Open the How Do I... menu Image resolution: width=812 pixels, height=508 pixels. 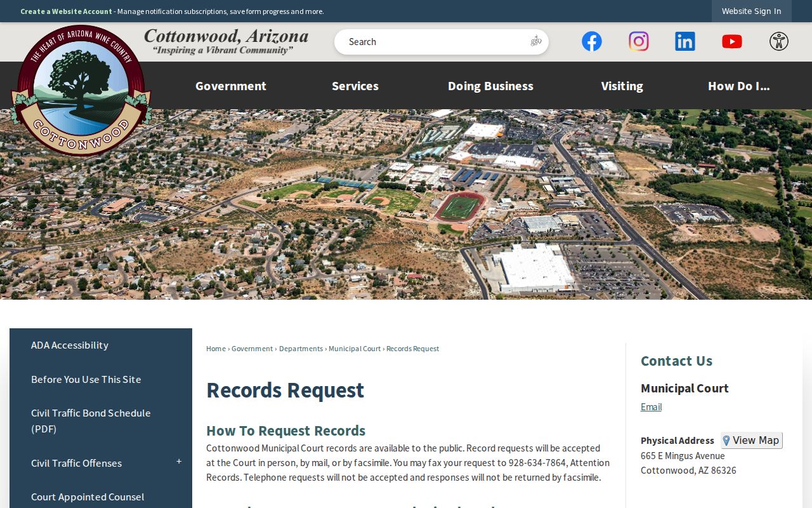pos(738,86)
